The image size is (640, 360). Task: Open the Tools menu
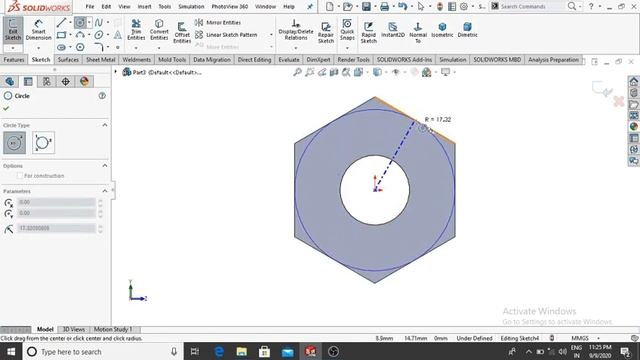point(164,7)
